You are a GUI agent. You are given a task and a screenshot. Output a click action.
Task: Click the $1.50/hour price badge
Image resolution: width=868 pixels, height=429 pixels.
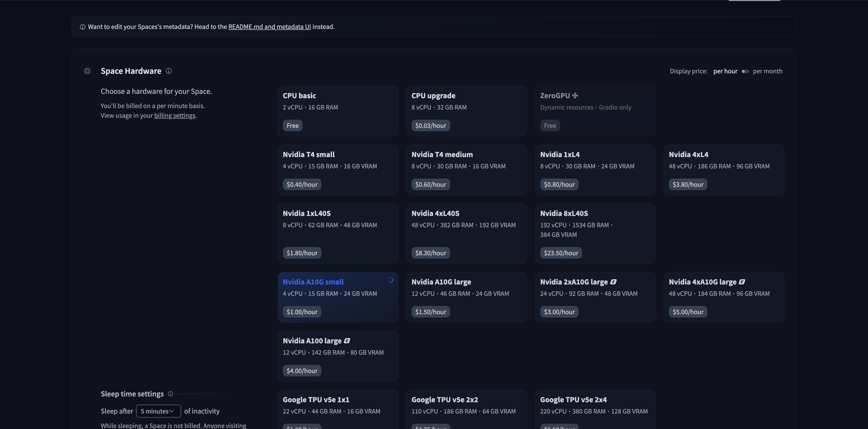tap(431, 312)
